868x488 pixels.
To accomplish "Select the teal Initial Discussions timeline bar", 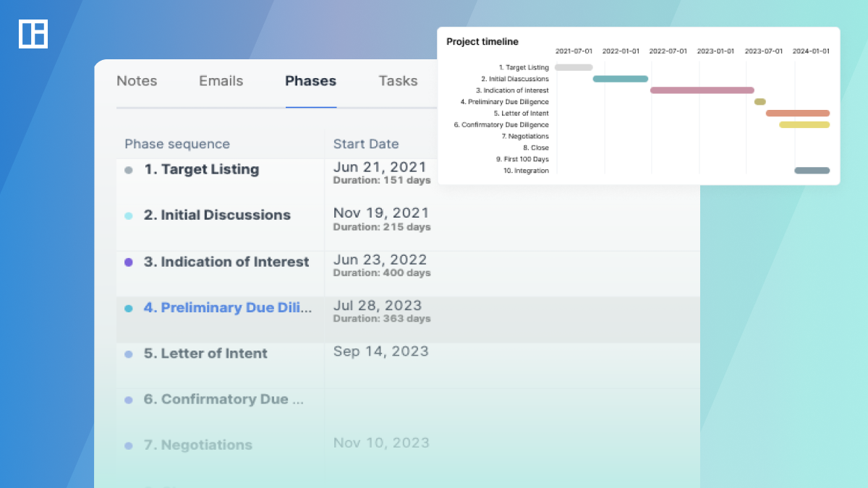I will [621, 79].
